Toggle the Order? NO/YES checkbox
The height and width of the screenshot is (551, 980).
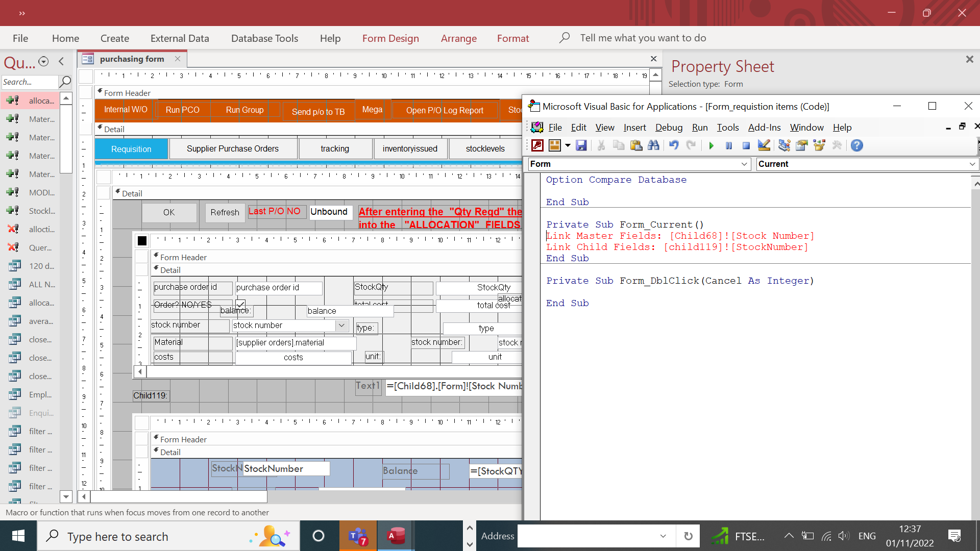pos(240,304)
